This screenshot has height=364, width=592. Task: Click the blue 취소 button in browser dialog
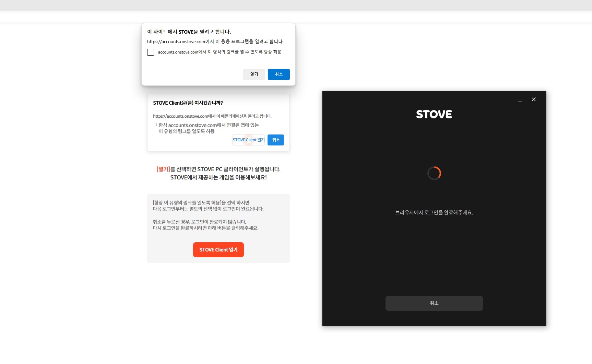[279, 74]
